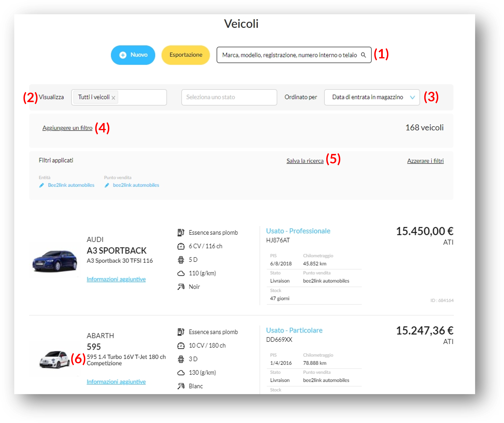Remove the Tutti i veicoli tag
The image size is (504, 423).
tap(113, 98)
